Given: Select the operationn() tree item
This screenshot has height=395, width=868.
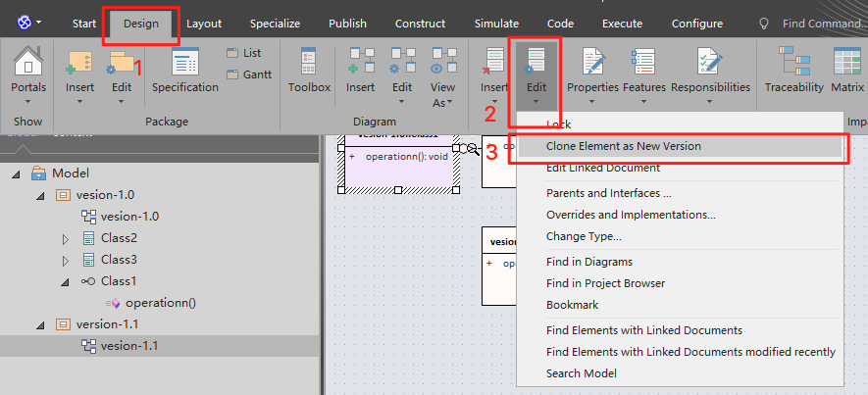Looking at the screenshot, I should click(x=161, y=303).
